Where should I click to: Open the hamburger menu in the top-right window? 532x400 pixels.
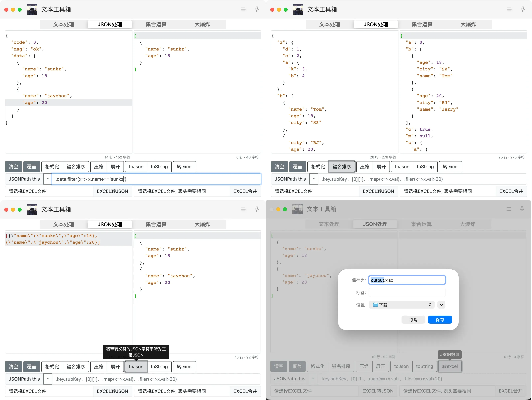(509, 9)
